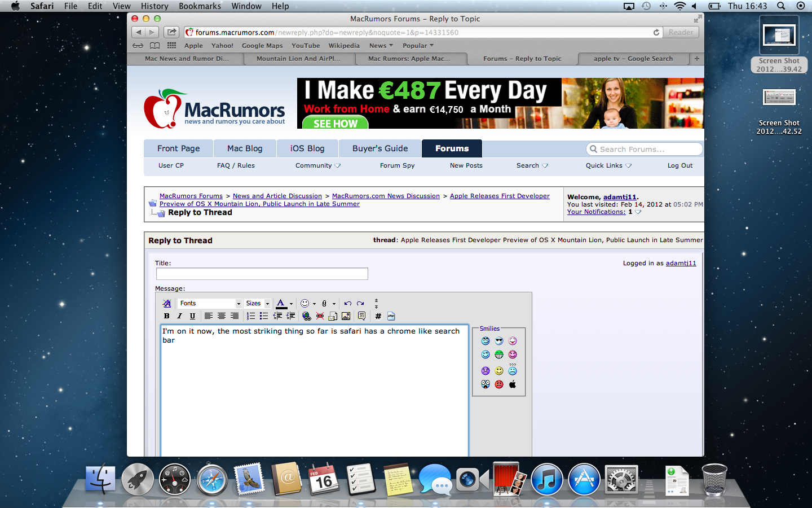812x508 pixels.
Task: Expand Your Notifications arrow
Action: click(638, 212)
